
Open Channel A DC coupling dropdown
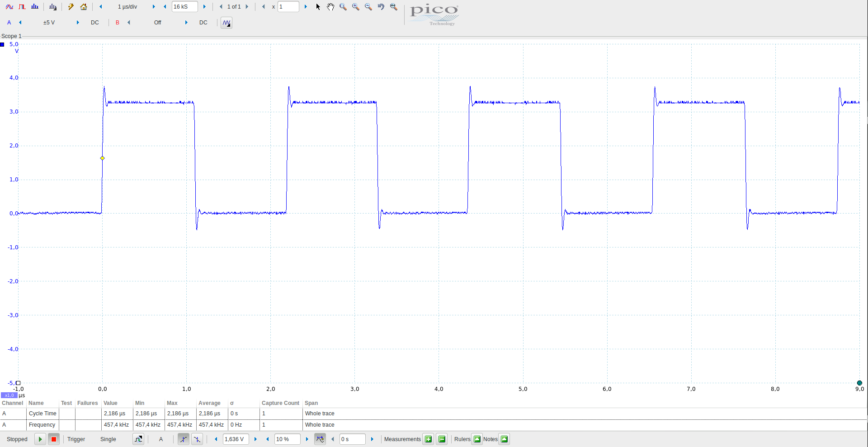tap(95, 23)
